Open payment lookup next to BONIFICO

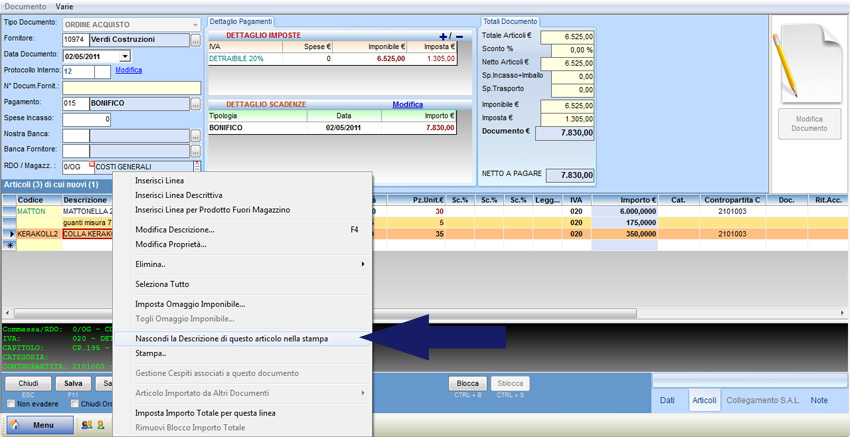tap(196, 103)
